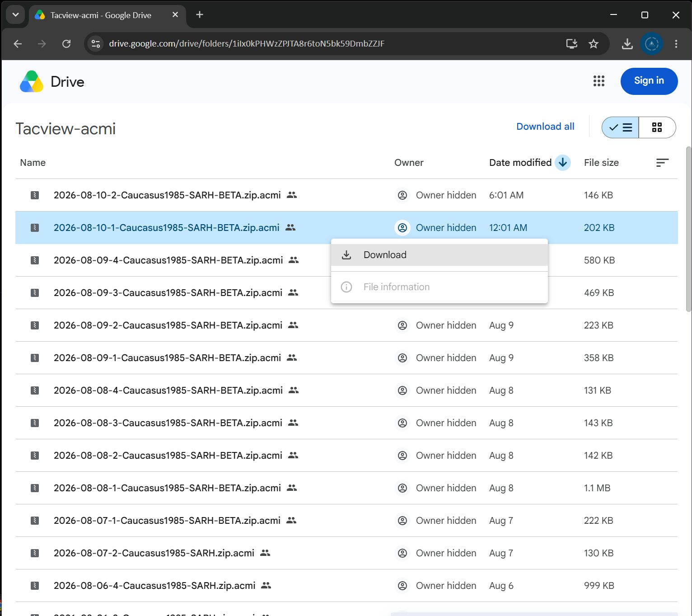692x616 pixels.
Task: Switch to grid layout view
Action: pyautogui.click(x=657, y=127)
